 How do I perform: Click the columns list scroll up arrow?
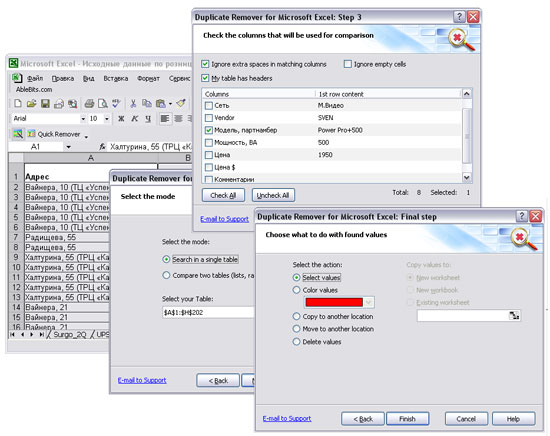(x=467, y=94)
